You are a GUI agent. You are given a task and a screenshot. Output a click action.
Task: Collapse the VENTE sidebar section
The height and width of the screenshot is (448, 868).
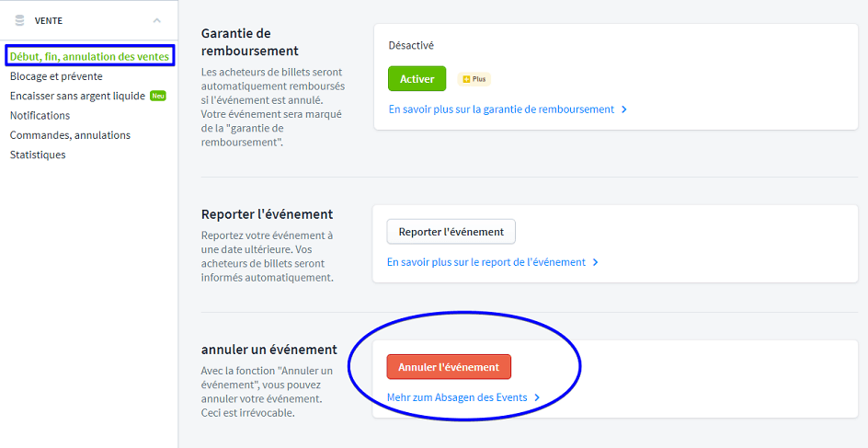pos(157,20)
